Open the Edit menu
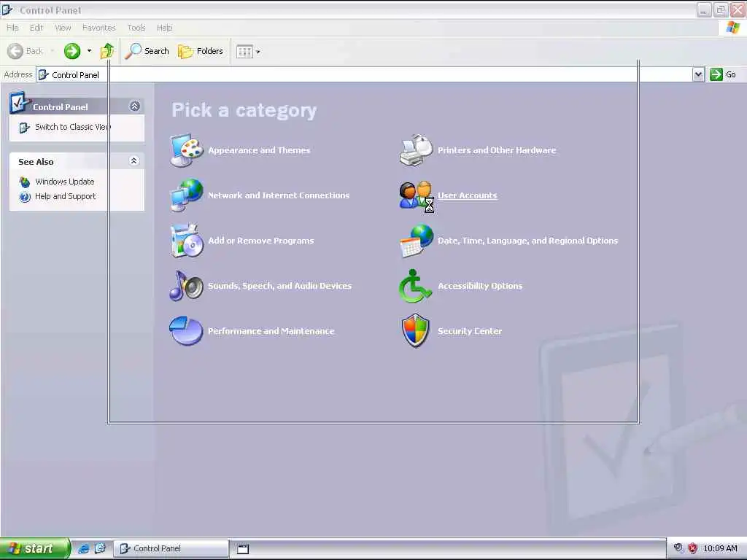This screenshot has width=747, height=560. click(36, 28)
